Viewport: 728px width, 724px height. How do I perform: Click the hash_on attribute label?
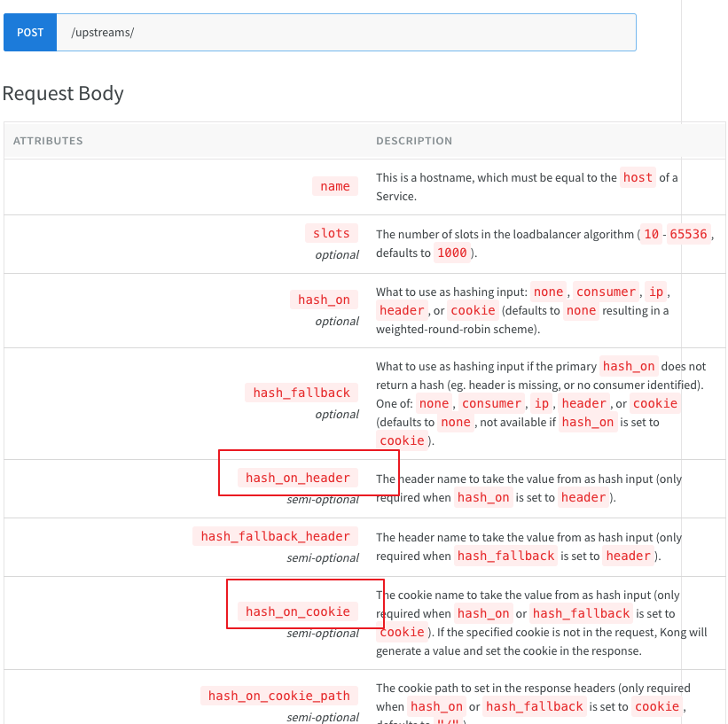pyautogui.click(x=323, y=300)
